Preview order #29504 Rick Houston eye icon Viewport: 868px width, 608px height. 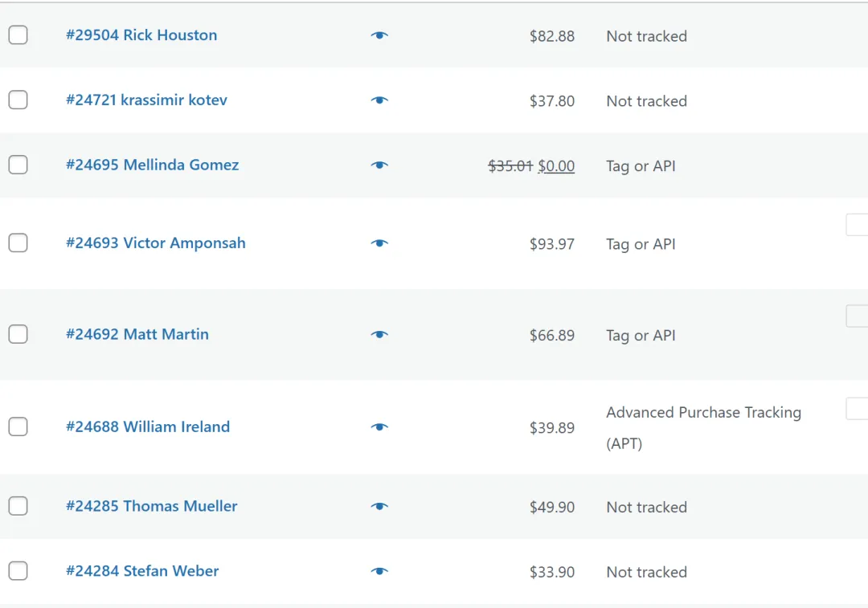379,35
